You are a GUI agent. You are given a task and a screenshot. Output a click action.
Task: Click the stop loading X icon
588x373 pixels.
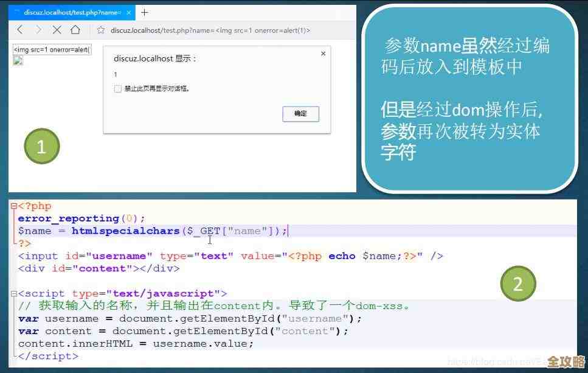[x=56, y=29]
